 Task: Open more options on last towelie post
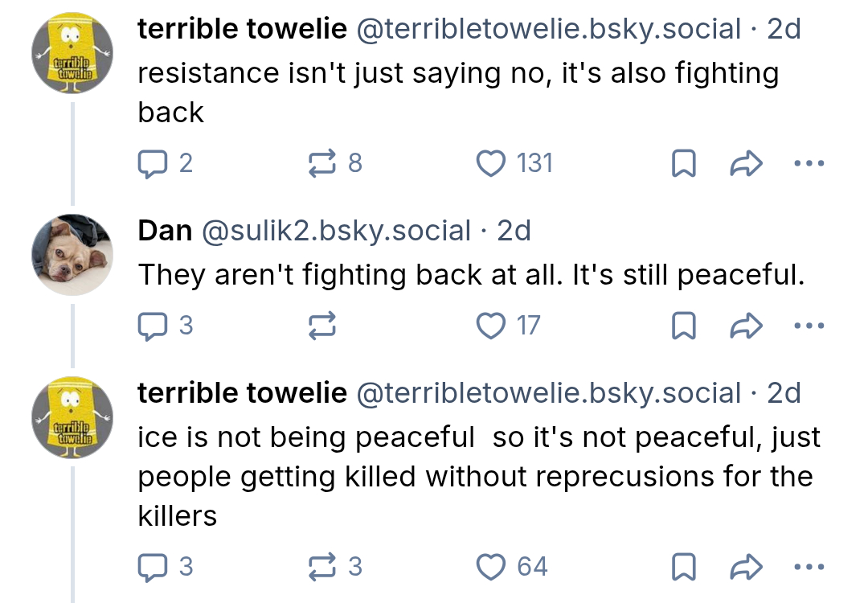(809, 568)
